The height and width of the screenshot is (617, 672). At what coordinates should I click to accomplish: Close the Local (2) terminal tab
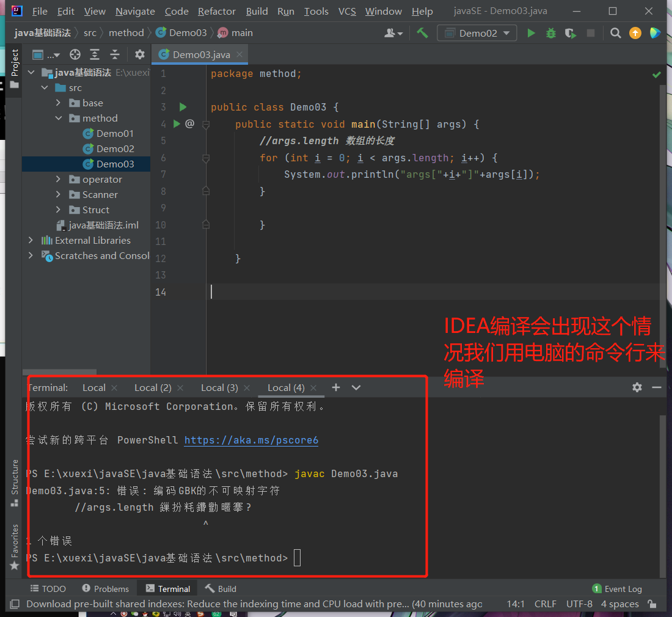click(180, 388)
